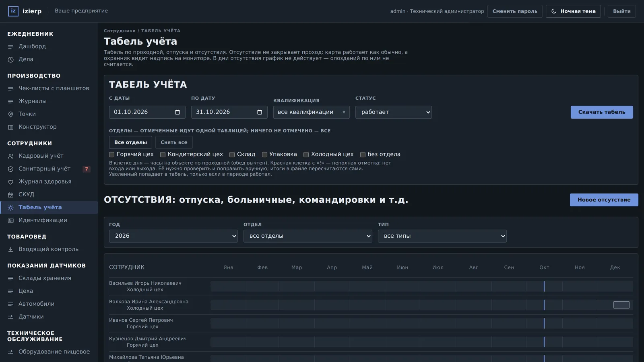Click the Выйти logout button
The image size is (644, 362).
621,11
